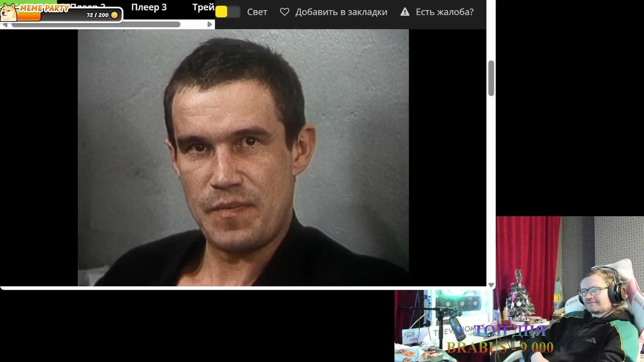Open the partially visible Трейлер tab

[203, 8]
